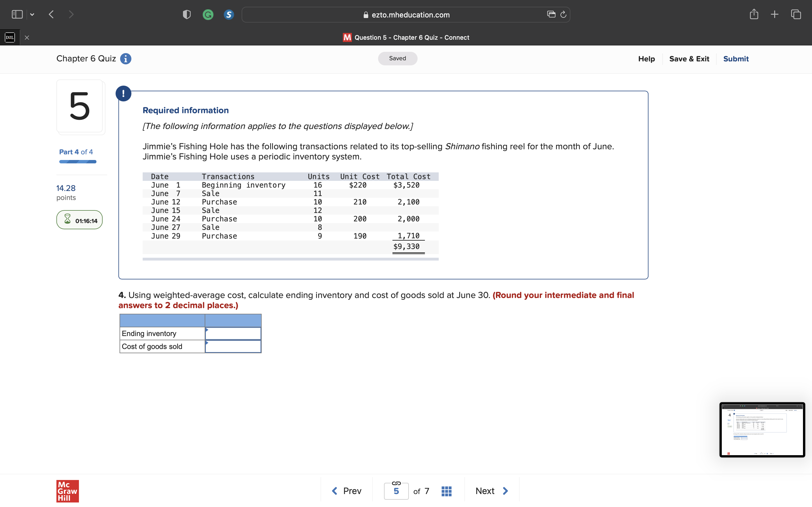This screenshot has width=812, height=507.
Task: Click the McGraw Hill logo
Action: tap(67, 491)
